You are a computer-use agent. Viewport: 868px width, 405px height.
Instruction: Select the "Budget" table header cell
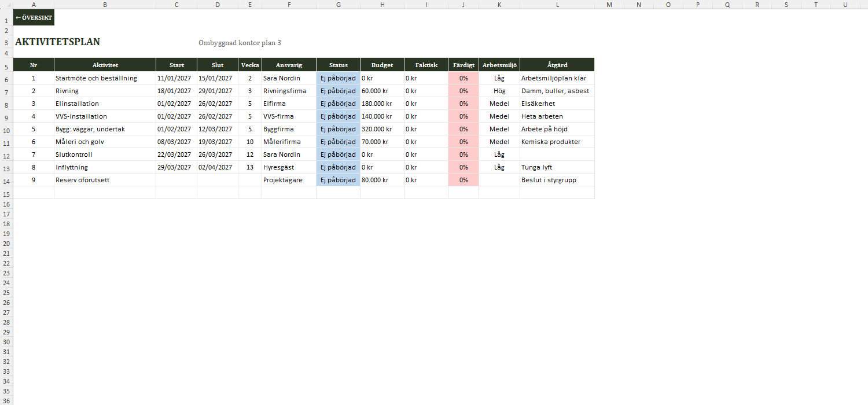[382, 65]
